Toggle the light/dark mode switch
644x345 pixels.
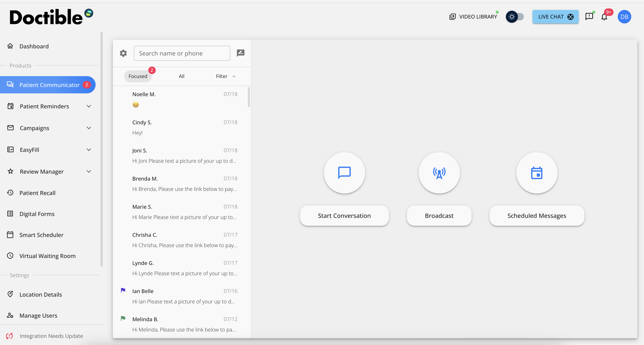[515, 17]
